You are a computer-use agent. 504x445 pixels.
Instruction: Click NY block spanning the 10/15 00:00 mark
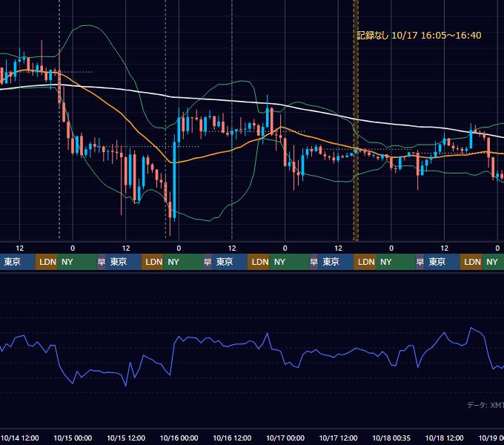[x=77, y=262]
